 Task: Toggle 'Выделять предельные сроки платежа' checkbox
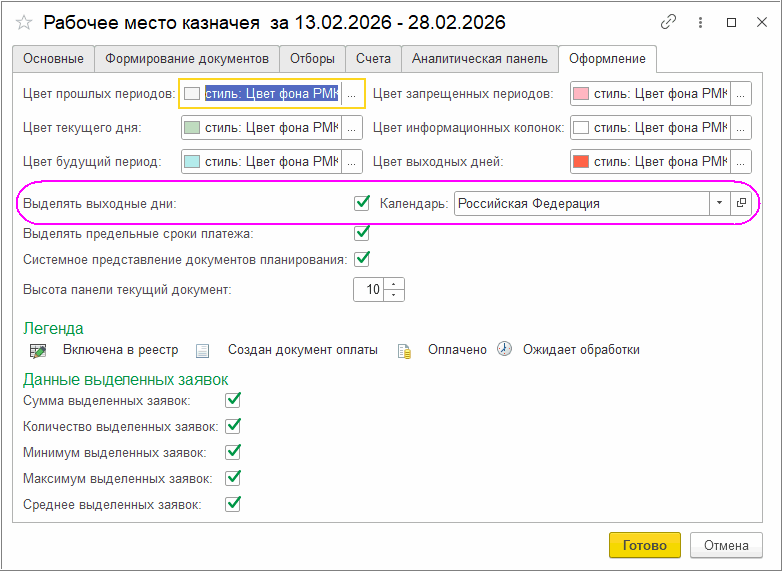362,232
